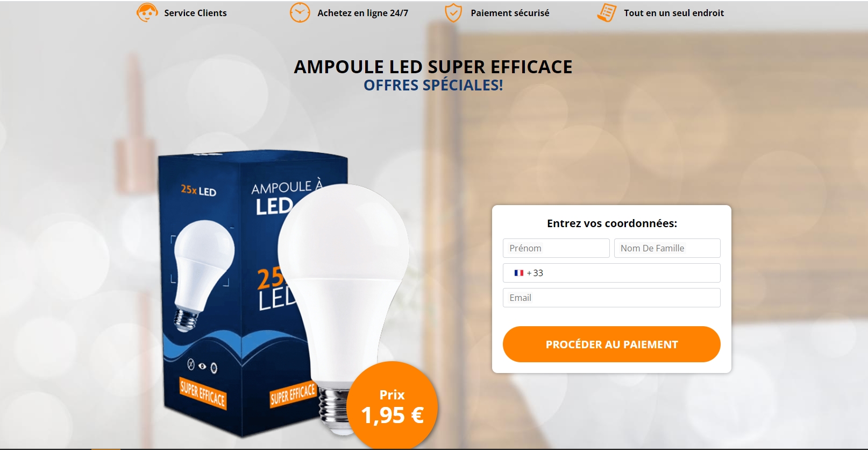Select the Email input box
Image resolution: width=868 pixels, height=450 pixels.
pyautogui.click(x=611, y=298)
